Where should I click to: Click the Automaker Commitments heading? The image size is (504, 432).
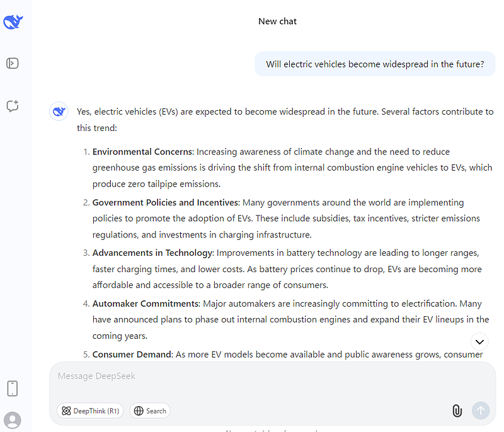146,304
